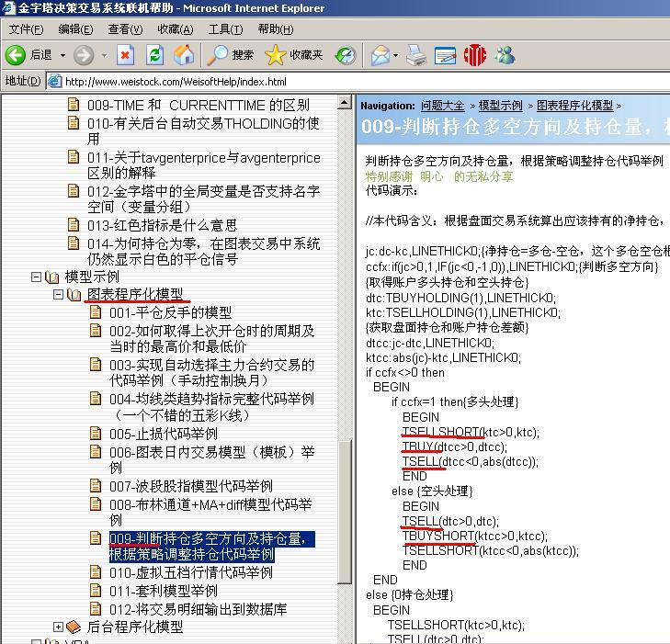The width and height of the screenshot is (670, 644).
Task: Click the Mail envelope icon
Action: (x=380, y=55)
